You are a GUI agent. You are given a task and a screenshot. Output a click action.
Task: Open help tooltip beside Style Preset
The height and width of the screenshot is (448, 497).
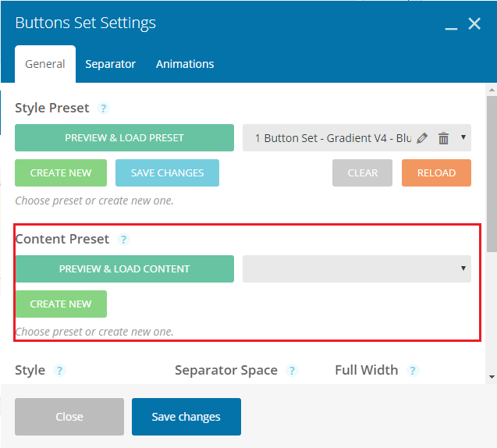pos(104,108)
